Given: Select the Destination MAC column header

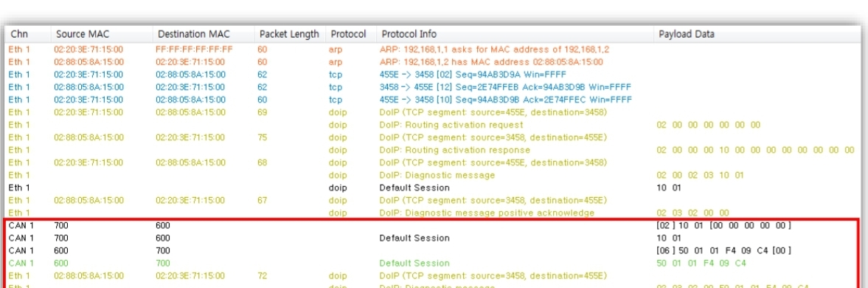Looking at the screenshot, I should click(x=203, y=34).
